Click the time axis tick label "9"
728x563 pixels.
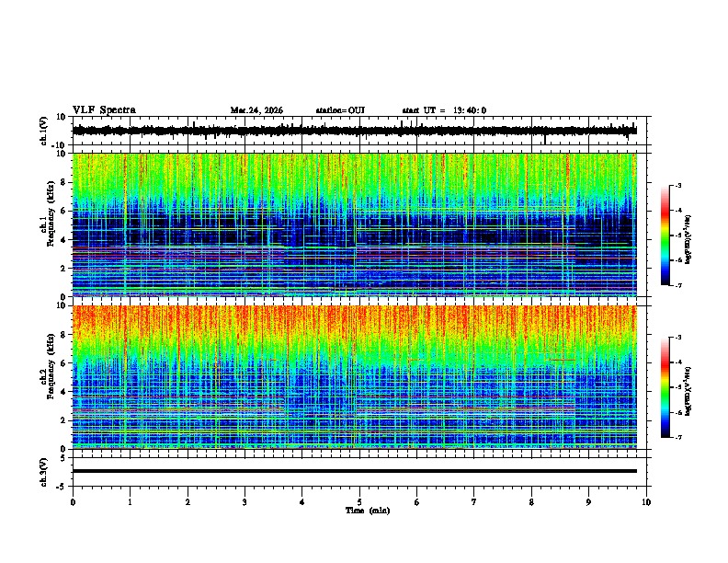click(x=588, y=502)
